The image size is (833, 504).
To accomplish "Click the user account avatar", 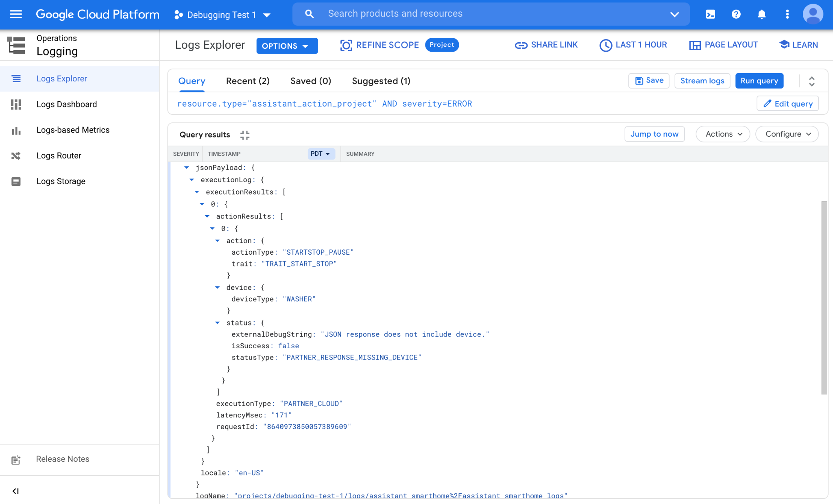I will pos(813,15).
